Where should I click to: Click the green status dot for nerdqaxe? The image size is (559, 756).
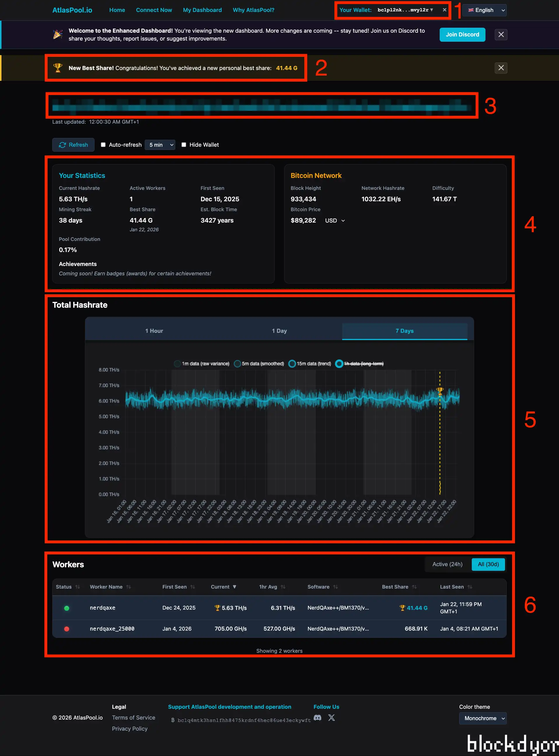pyautogui.click(x=67, y=608)
